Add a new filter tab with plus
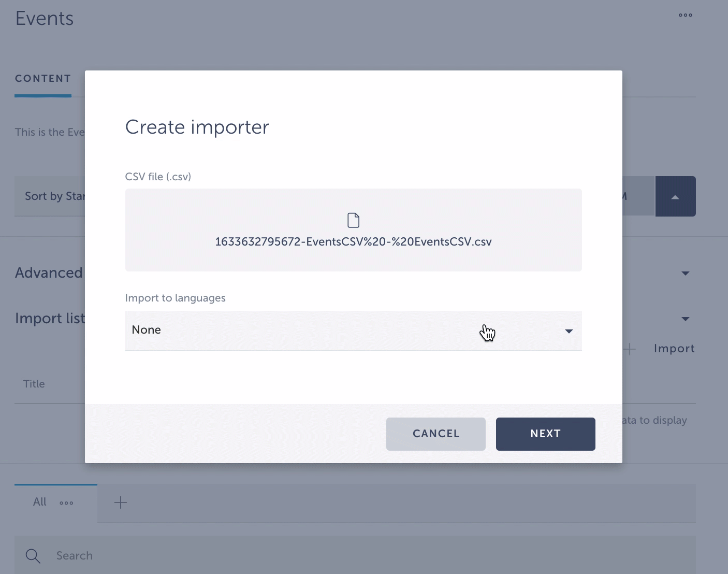Screen dimensions: 728x574 (120, 503)
